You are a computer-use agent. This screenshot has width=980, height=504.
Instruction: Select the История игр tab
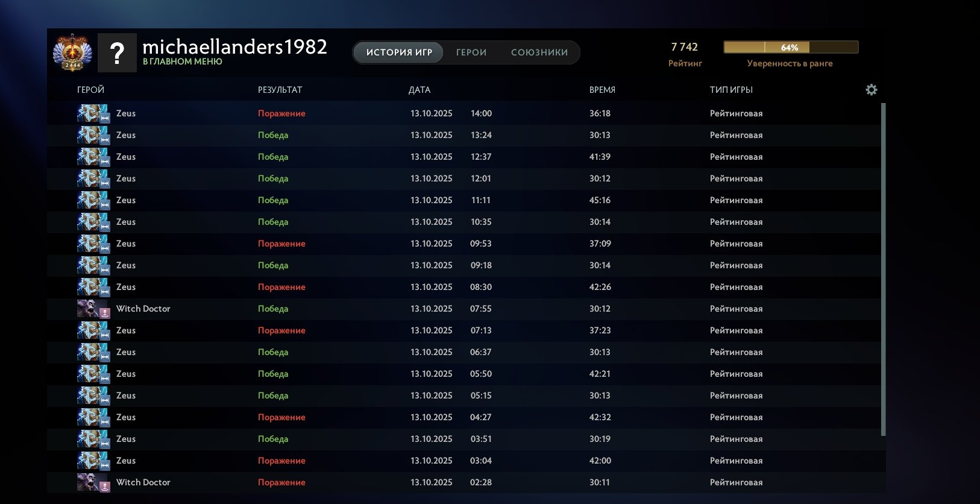(399, 52)
